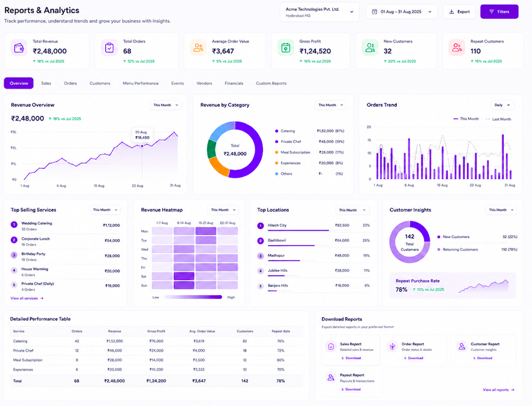Screen dimensions: 532x406
Task: Open Orders Trend Daily dropdown
Action: coord(503,105)
